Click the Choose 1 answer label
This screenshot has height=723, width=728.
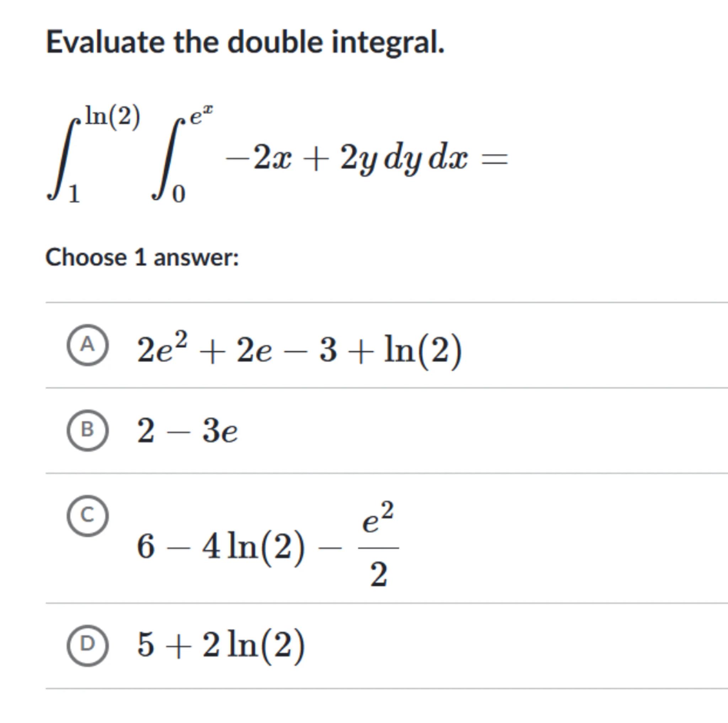tap(142, 258)
